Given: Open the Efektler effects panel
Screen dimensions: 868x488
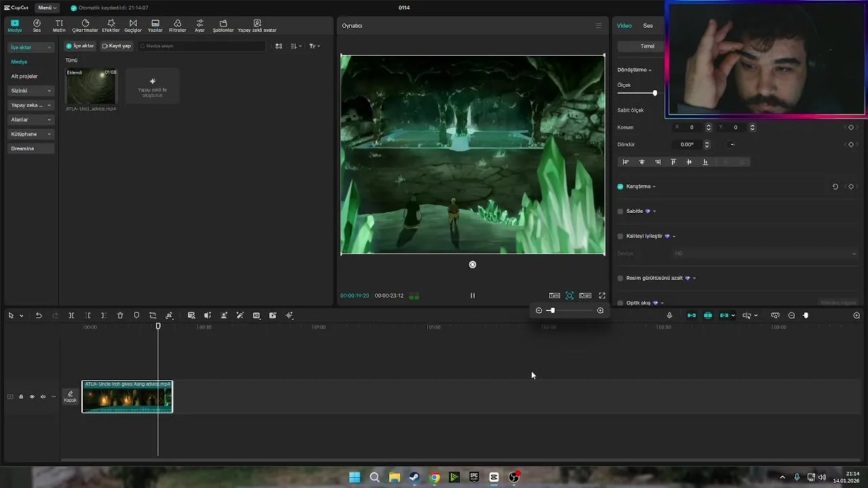Looking at the screenshot, I should (111, 26).
